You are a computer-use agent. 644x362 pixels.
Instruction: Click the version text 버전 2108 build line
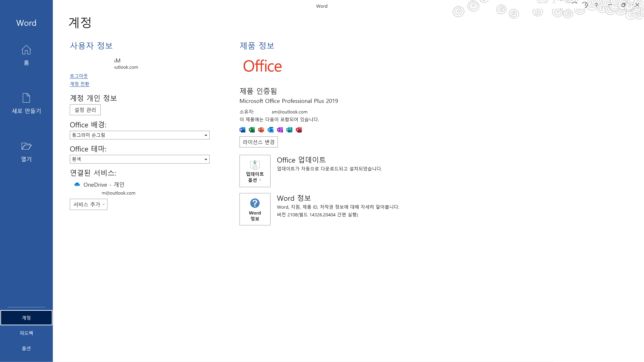(317, 215)
